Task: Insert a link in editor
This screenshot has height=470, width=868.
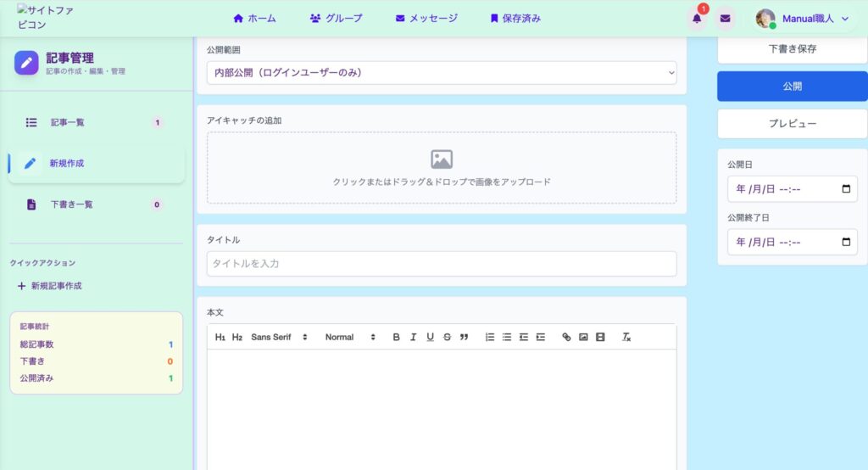Action: click(x=566, y=337)
